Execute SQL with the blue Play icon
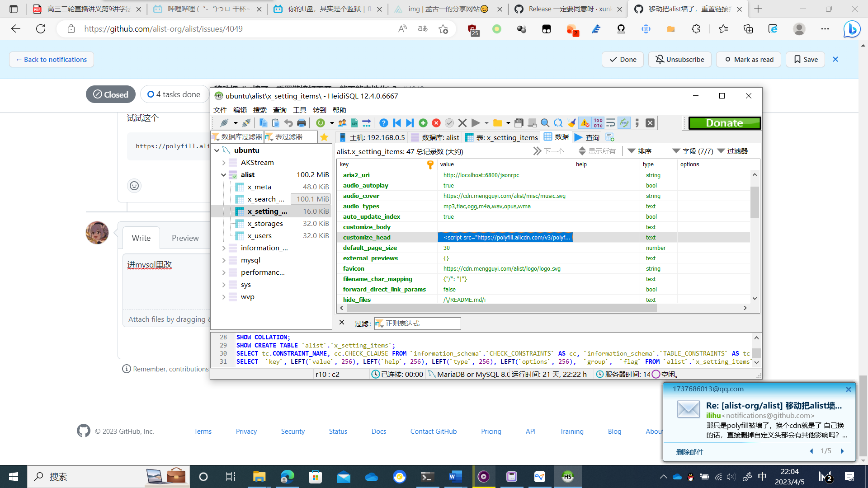Image resolution: width=868 pixels, height=488 pixels. (476, 122)
